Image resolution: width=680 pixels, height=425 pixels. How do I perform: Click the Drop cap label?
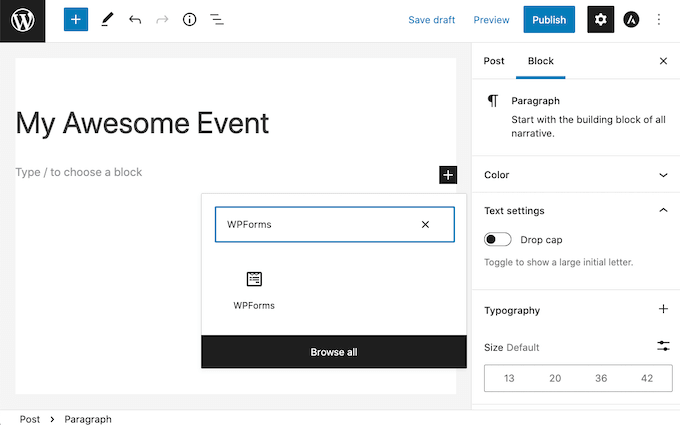[541, 240]
